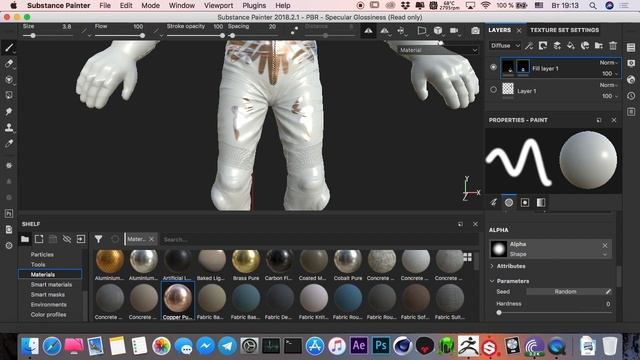
Task: Toggle visibility of Fill layer 1
Action: tap(493, 67)
